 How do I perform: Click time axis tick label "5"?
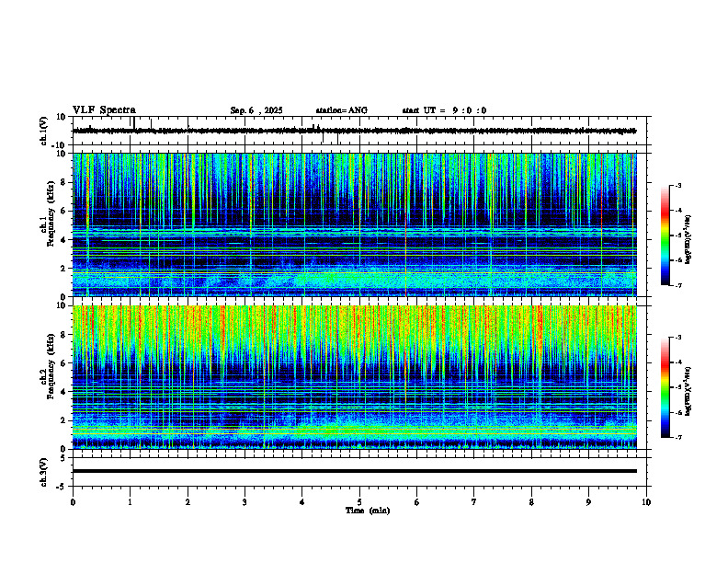coord(359,502)
